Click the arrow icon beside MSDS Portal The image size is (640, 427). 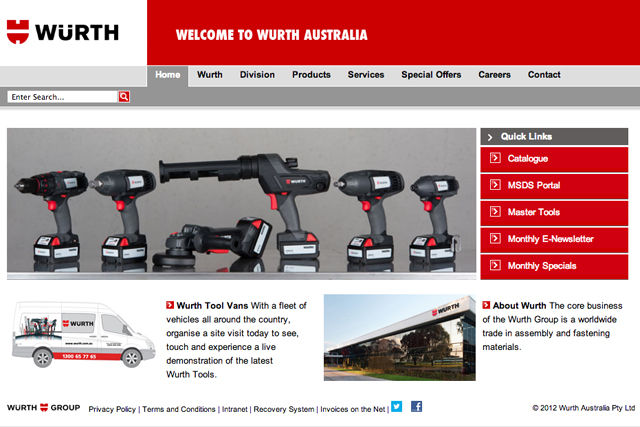[x=494, y=185]
